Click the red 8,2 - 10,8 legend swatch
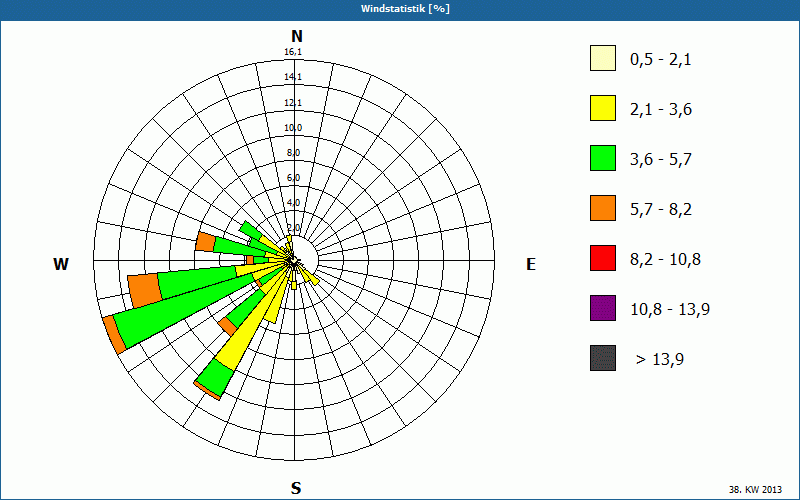 (603, 258)
